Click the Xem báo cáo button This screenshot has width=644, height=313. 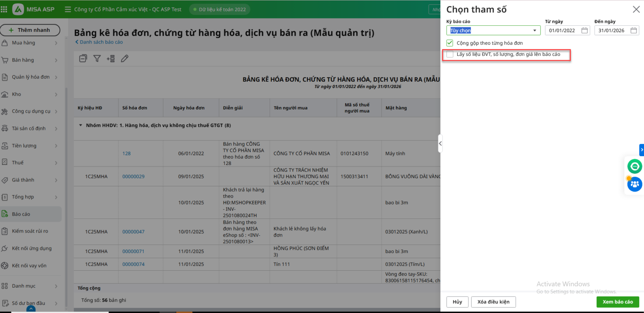pyautogui.click(x=617, y=302)
